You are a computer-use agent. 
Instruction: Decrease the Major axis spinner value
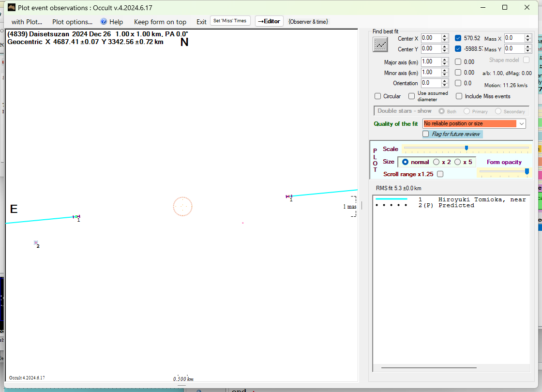tap(444, 64)
